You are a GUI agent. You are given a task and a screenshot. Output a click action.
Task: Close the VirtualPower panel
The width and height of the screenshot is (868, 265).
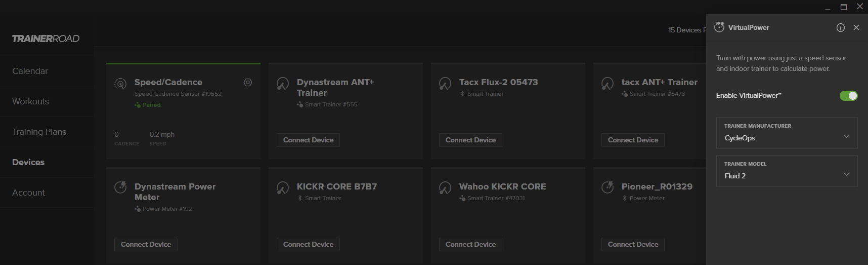(856, 28)
